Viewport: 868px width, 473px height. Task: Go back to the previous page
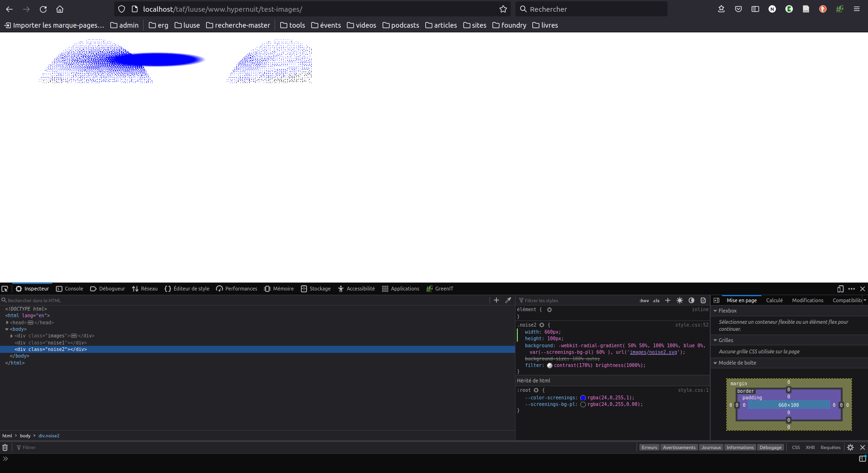[9, 9]
